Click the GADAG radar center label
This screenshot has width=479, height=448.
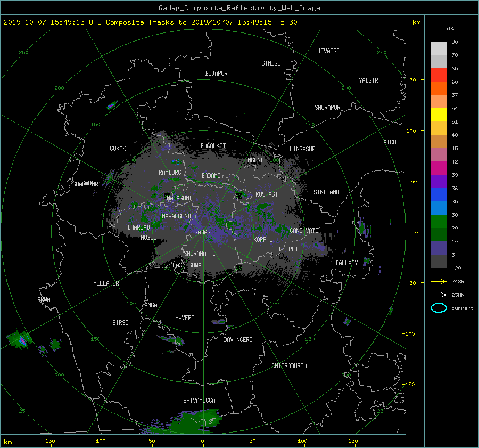coord(202,232)
